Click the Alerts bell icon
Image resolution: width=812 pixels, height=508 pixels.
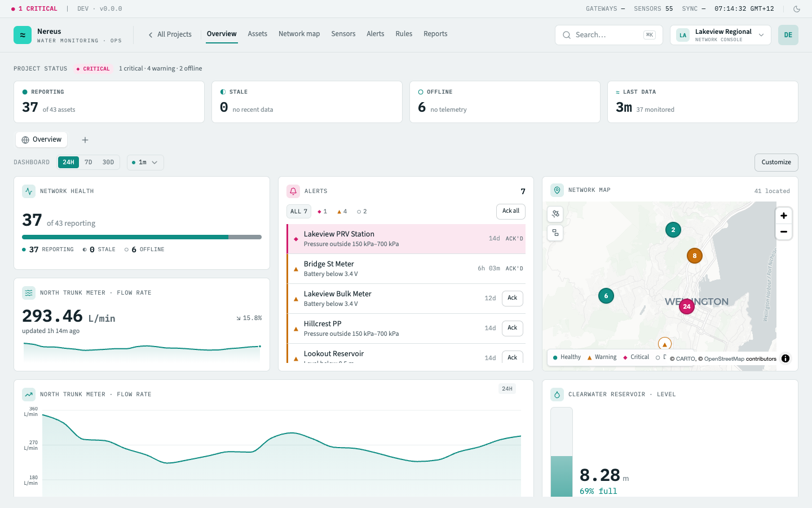pos(293,191)
